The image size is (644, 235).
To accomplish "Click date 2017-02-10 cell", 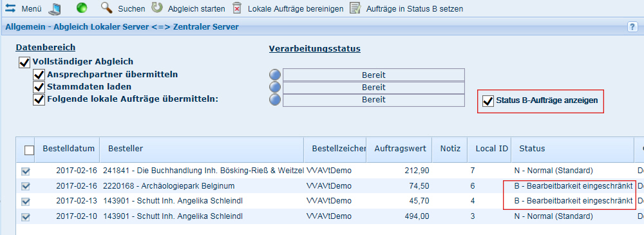I will point(77,216).
